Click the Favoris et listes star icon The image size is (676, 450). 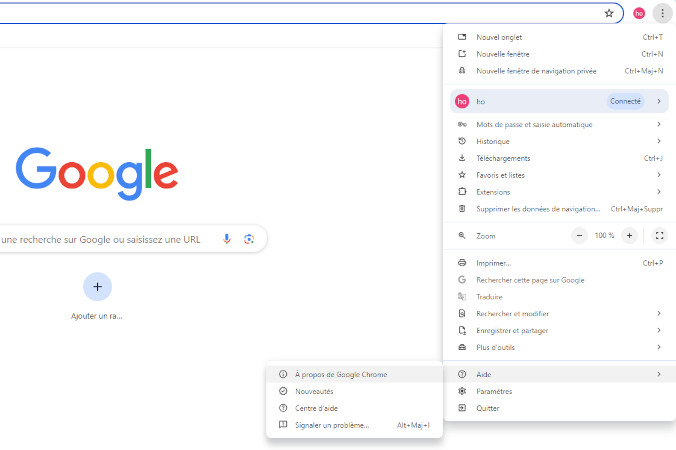coord(462,175)
